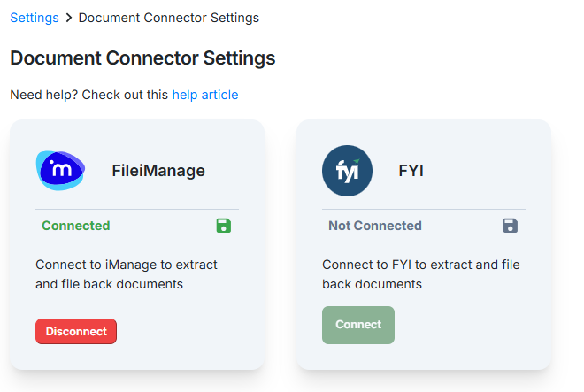
Task: Click the Not Connected status label
Action: 375,226
